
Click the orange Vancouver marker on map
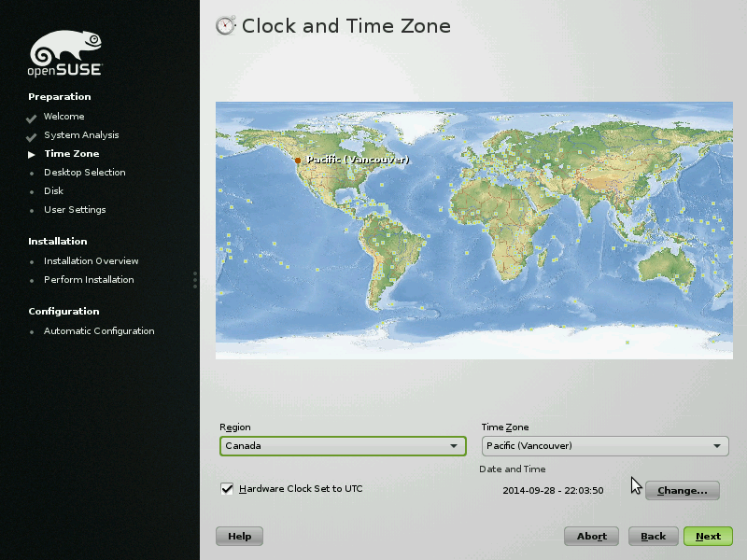pyautogui.click(x=298, y=161)
